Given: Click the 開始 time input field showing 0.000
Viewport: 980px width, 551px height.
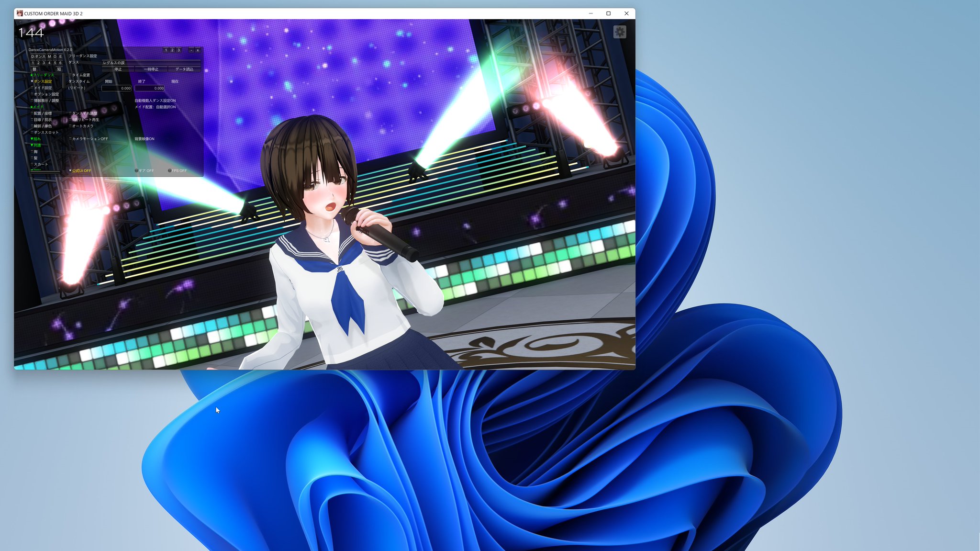Looking at the screenshot, I should coord(117,89).
